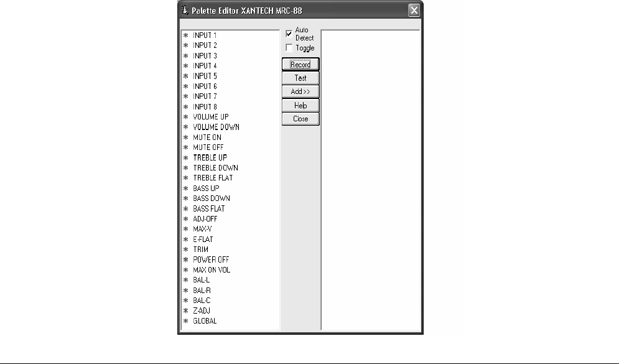Select the INPUT 4 command

click(x=205, y=65)
